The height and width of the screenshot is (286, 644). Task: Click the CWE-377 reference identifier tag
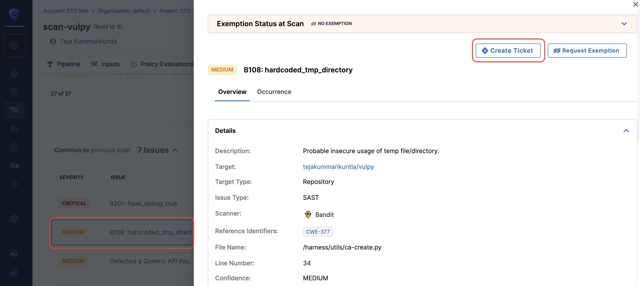coord(318,232)
